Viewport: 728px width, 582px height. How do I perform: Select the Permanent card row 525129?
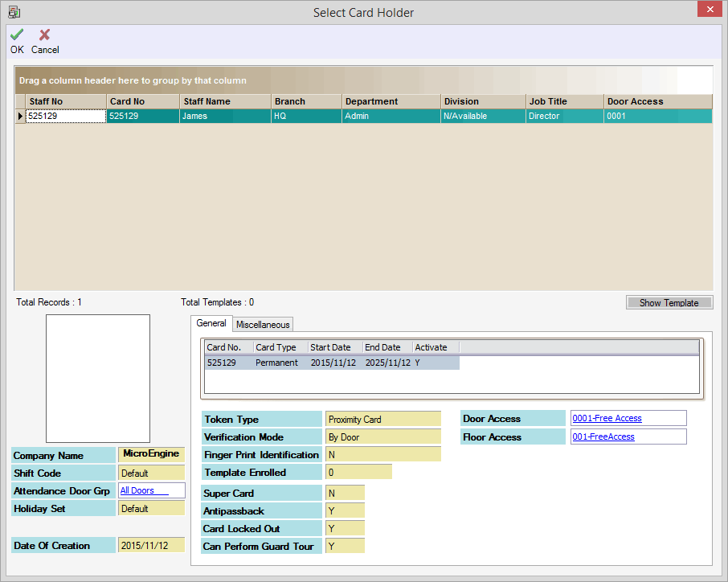[332, 363]
